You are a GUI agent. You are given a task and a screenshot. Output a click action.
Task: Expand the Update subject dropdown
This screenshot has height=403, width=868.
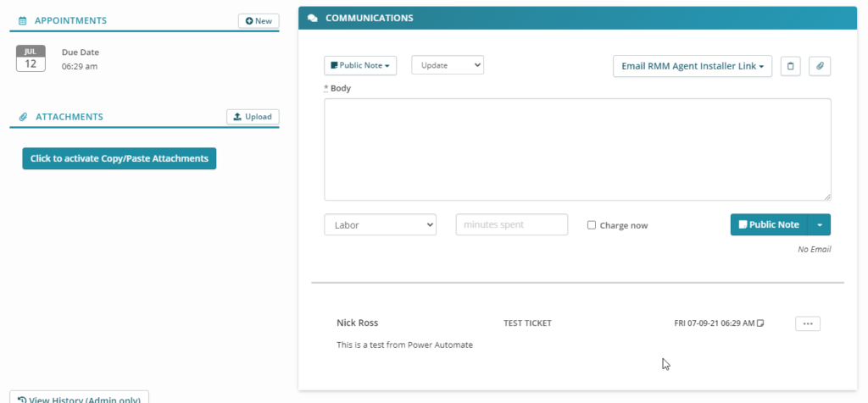[x=447, y=65]
